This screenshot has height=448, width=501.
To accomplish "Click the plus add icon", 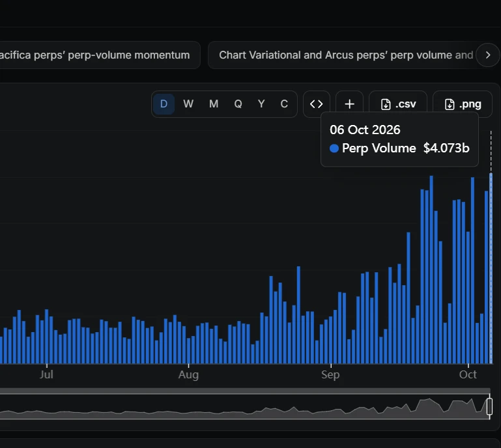I will [350, 104].
